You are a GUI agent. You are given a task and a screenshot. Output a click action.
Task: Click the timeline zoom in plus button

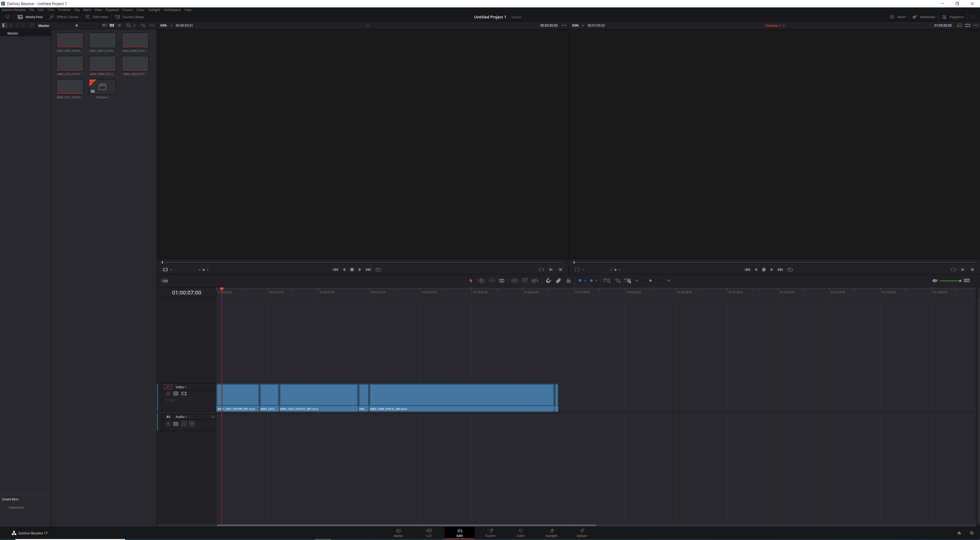tap(668, 281)
